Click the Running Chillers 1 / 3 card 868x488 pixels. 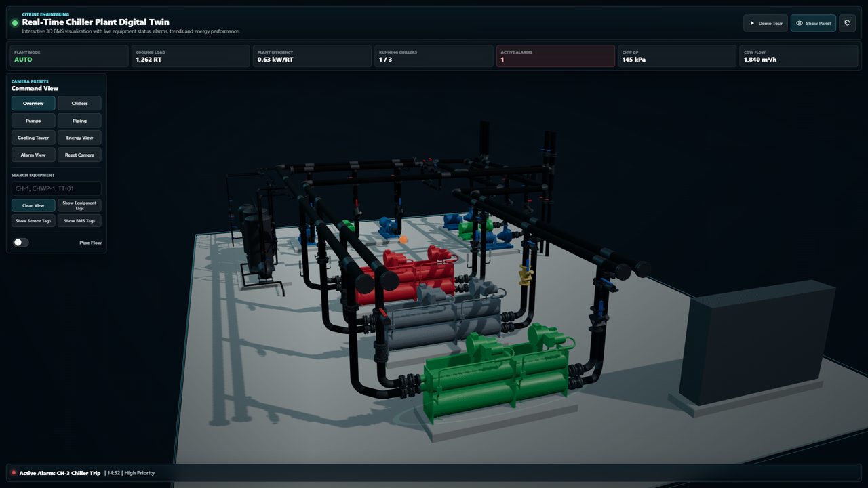(434, 56)
